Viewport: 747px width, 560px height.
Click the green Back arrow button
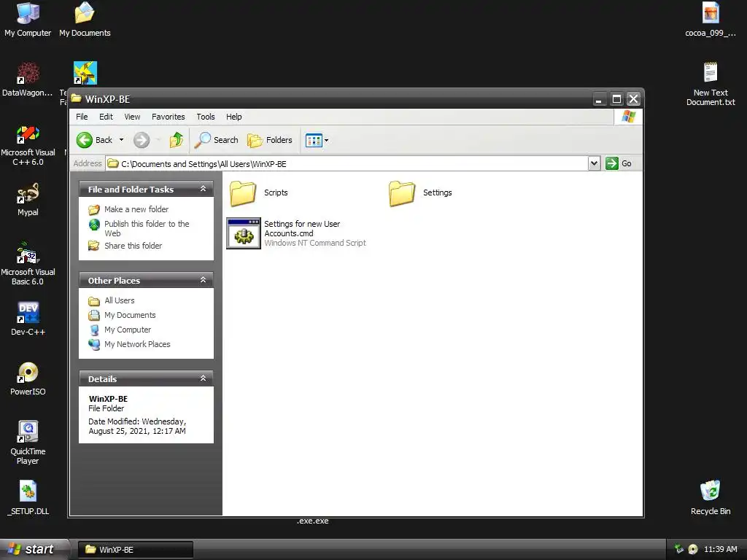point(85,140)
